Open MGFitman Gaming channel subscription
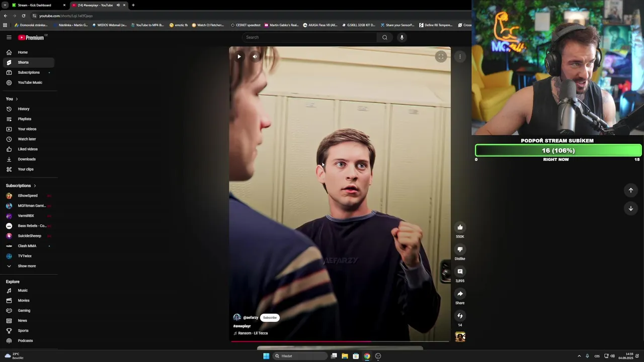This screenshot has width=644, height=362. click(28, 206)
